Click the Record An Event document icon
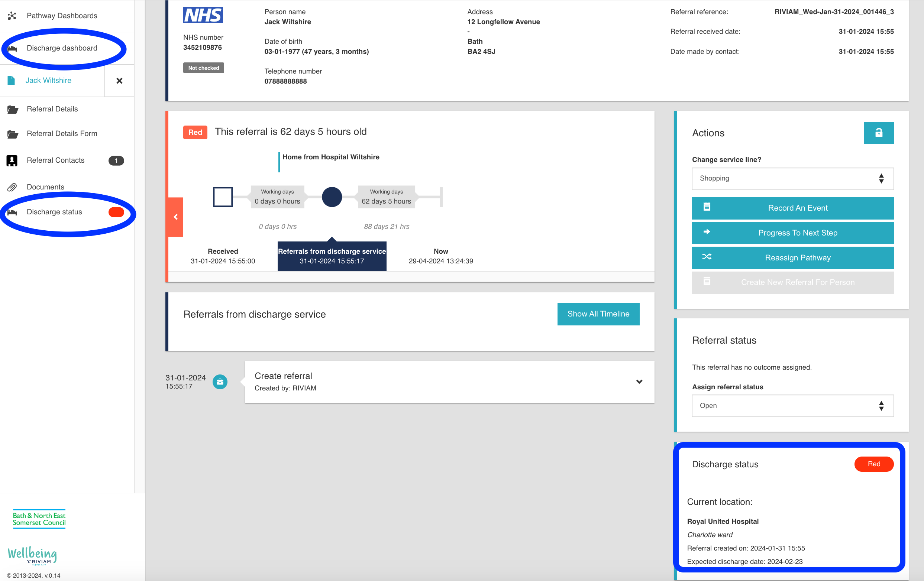This screenshot has width=924, height=581. [x=707, y=208]
